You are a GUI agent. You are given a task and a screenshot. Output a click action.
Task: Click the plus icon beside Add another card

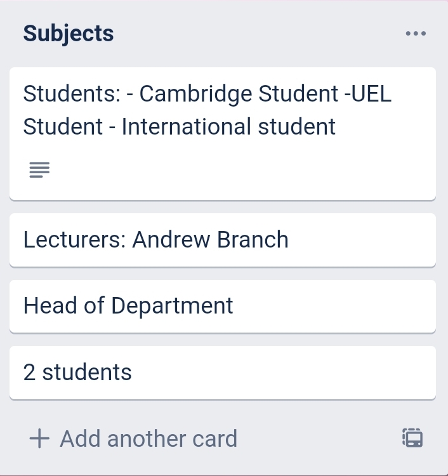(x=39, y=439)
